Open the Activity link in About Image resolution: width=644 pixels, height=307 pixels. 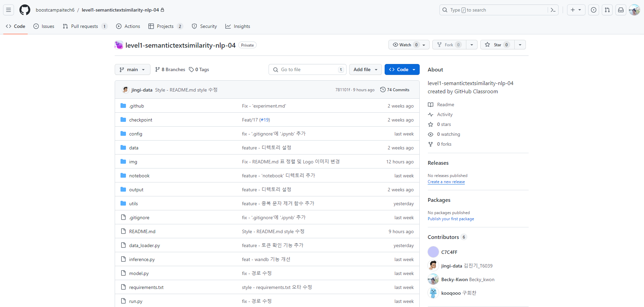440,114
